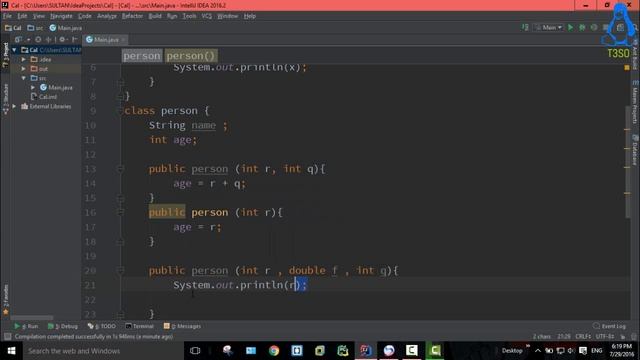The image size is (640, 360).
Task: Open the Project panel settings gear
Action: pyautogui.click(x=62, y=40)
